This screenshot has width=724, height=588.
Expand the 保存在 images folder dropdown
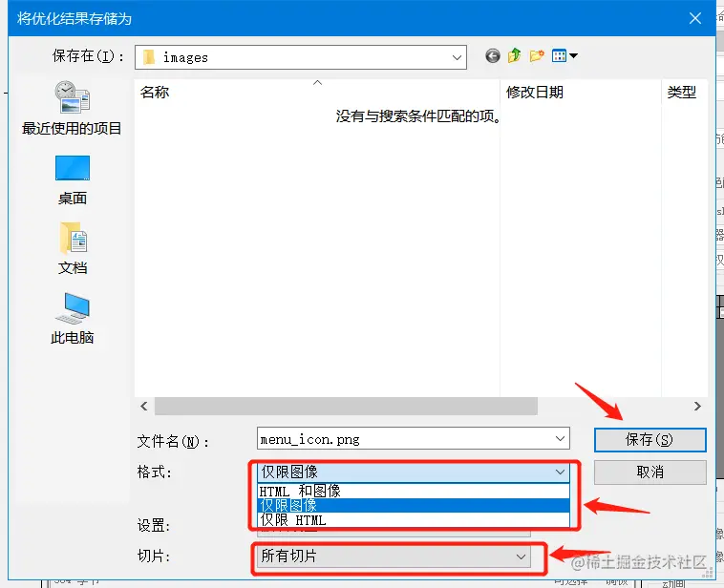pos(457,57)
